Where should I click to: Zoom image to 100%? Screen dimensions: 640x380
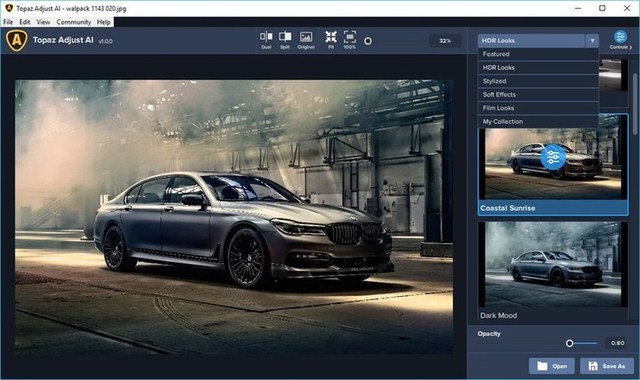[x=349, y=40]
